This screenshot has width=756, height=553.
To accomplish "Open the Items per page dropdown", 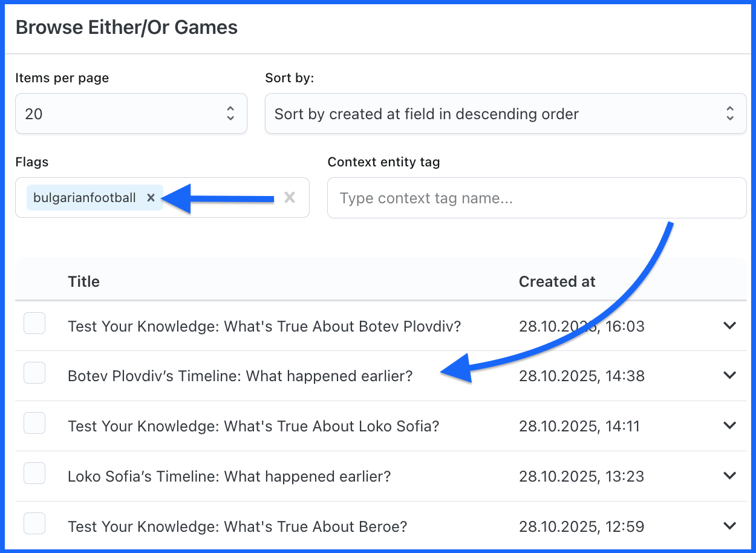I will coord(131,114).
